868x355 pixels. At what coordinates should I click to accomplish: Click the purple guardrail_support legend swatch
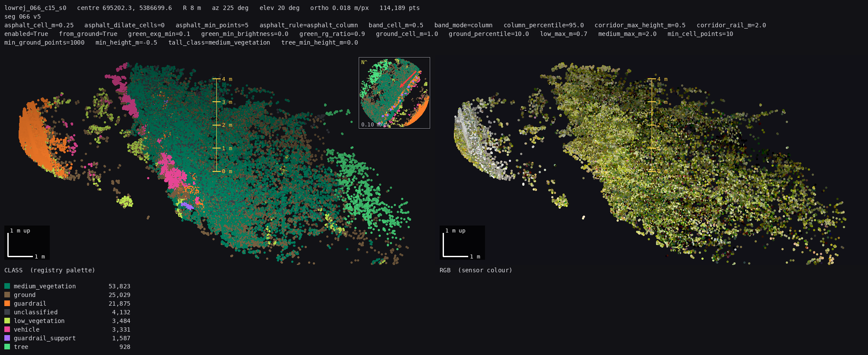[x=7, y=338]
